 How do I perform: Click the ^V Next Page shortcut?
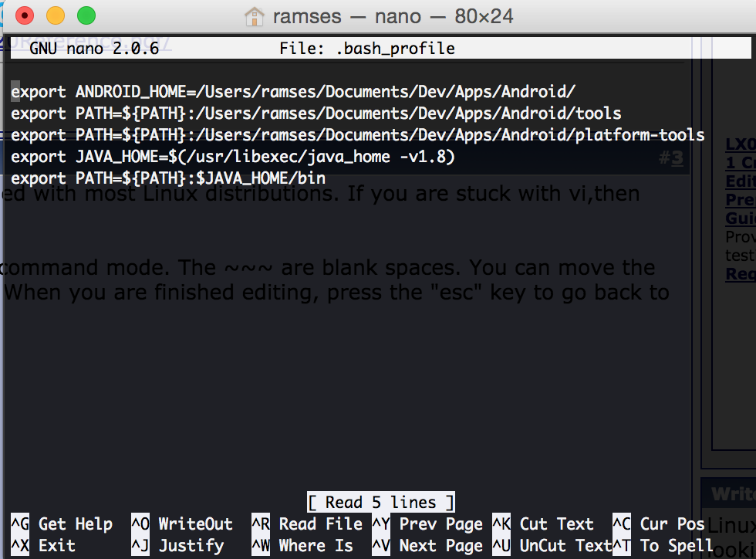(427, 546)
